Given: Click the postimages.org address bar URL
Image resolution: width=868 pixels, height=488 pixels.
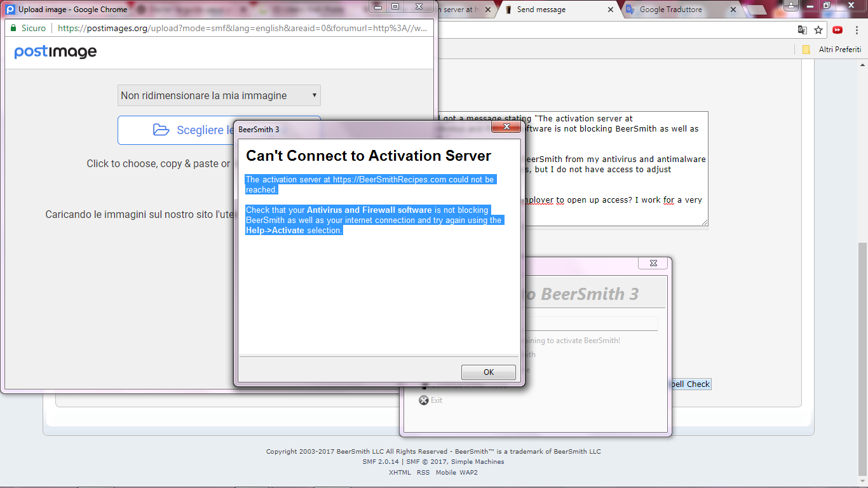Looking at the screenshot, I should 241,28.
